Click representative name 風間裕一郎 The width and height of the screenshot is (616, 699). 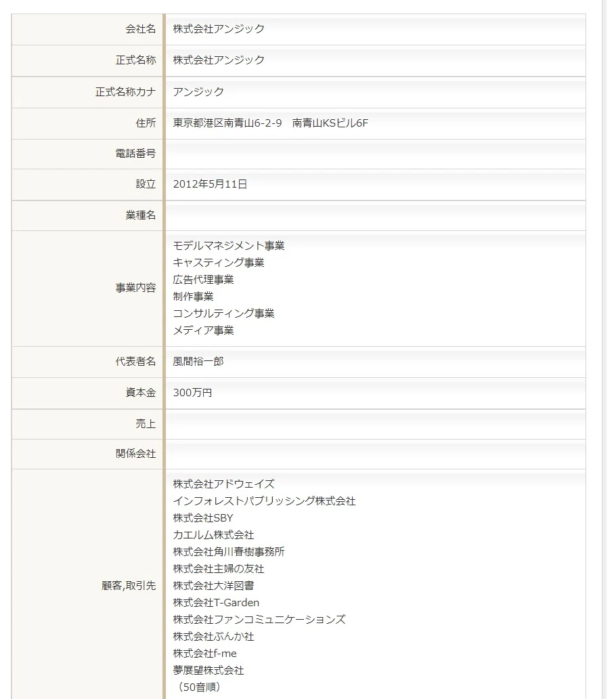[x=198, y=362]
